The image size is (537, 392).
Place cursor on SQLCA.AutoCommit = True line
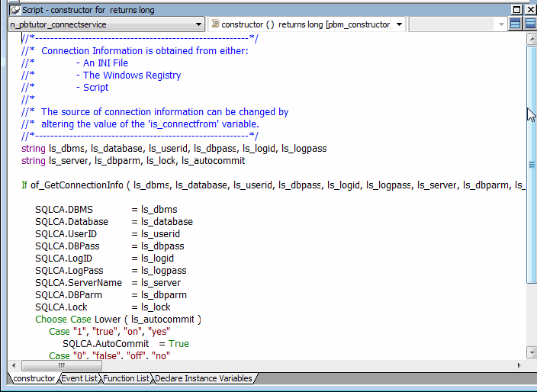coord(126,344)
